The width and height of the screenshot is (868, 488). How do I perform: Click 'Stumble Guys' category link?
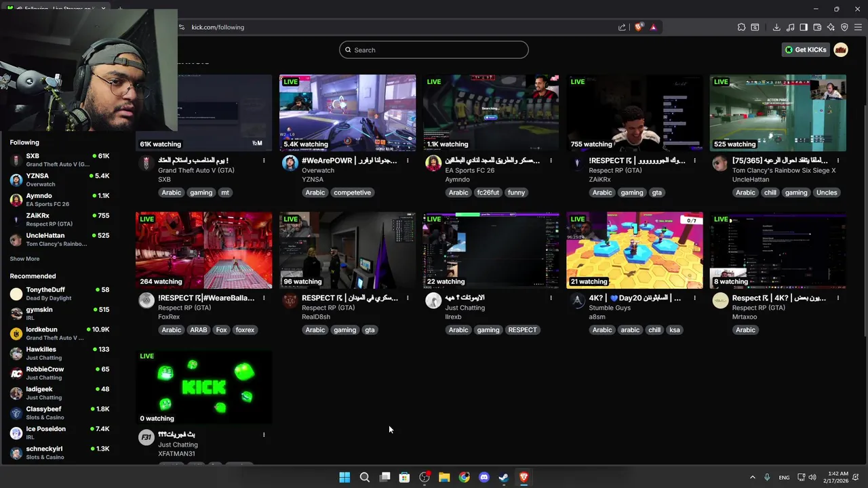[610, 308]
